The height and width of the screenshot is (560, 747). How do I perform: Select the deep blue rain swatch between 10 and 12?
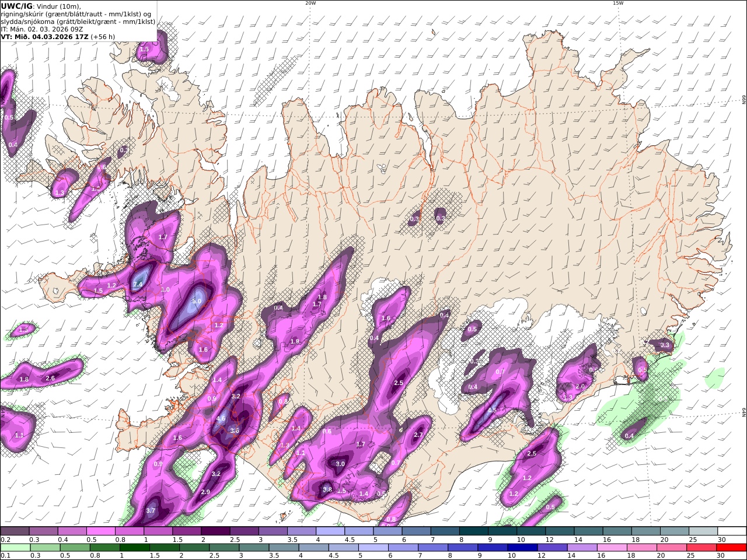[524, 548]
